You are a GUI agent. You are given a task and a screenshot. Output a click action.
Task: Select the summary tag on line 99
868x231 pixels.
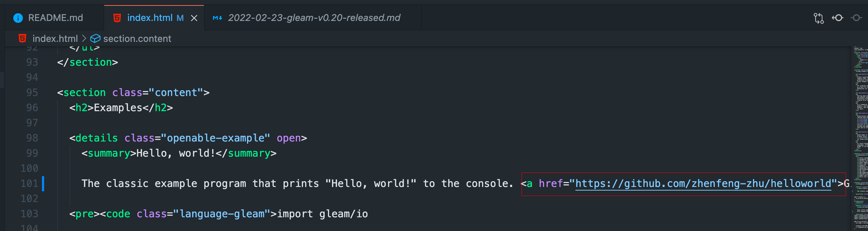click(109, 153)
